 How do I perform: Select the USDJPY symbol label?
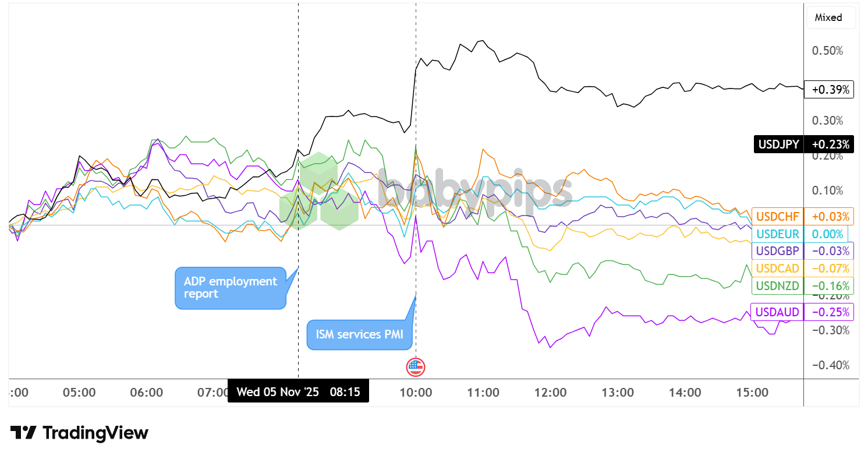(x=778, y=144)
